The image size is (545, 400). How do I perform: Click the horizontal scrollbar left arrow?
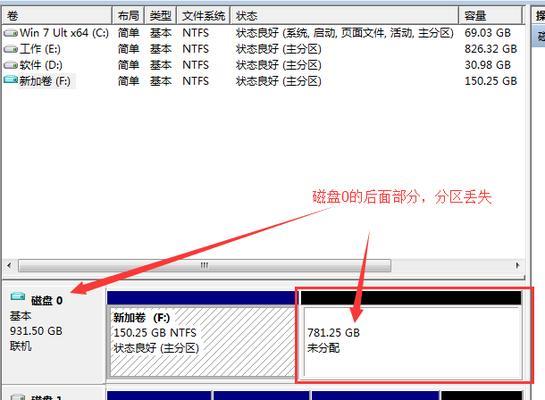point(9,266)
